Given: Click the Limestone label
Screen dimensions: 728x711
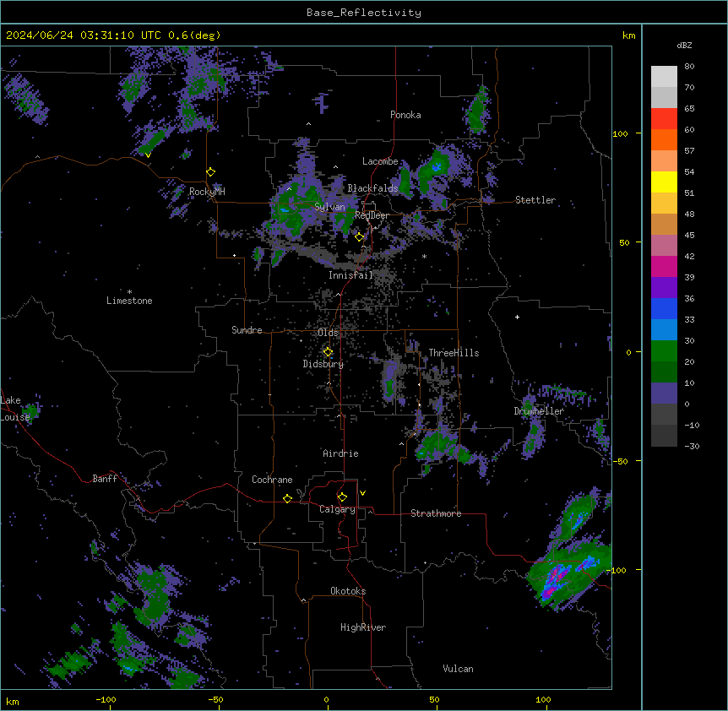Looking at the screenshot, I should click(x=129, y=301).
